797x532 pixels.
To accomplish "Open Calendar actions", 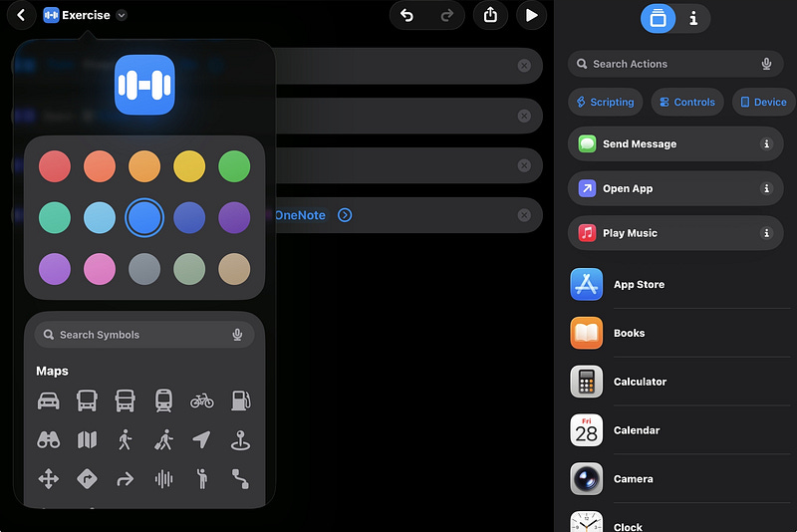I will [x=680, y=430].
